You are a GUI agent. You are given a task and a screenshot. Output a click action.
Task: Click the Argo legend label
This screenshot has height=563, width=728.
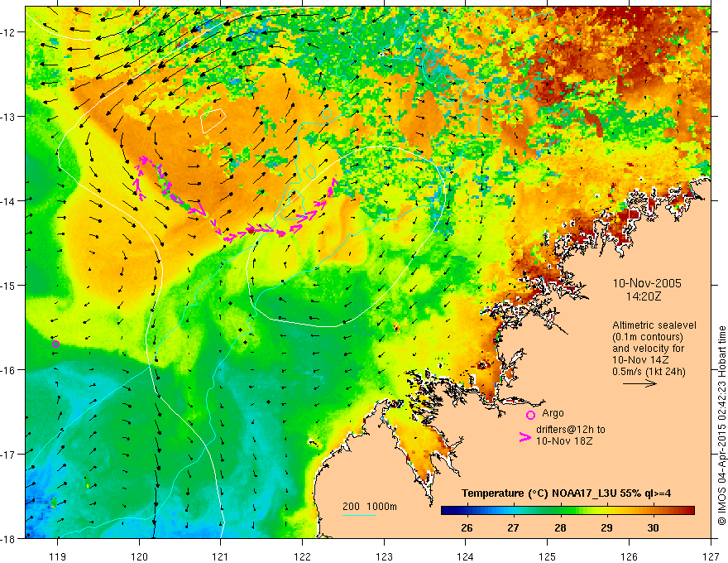pyautogui.click(x=553, y=413)
